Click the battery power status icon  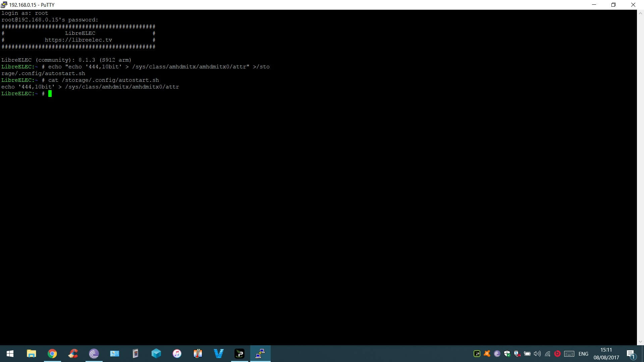[x=527, y=354]
